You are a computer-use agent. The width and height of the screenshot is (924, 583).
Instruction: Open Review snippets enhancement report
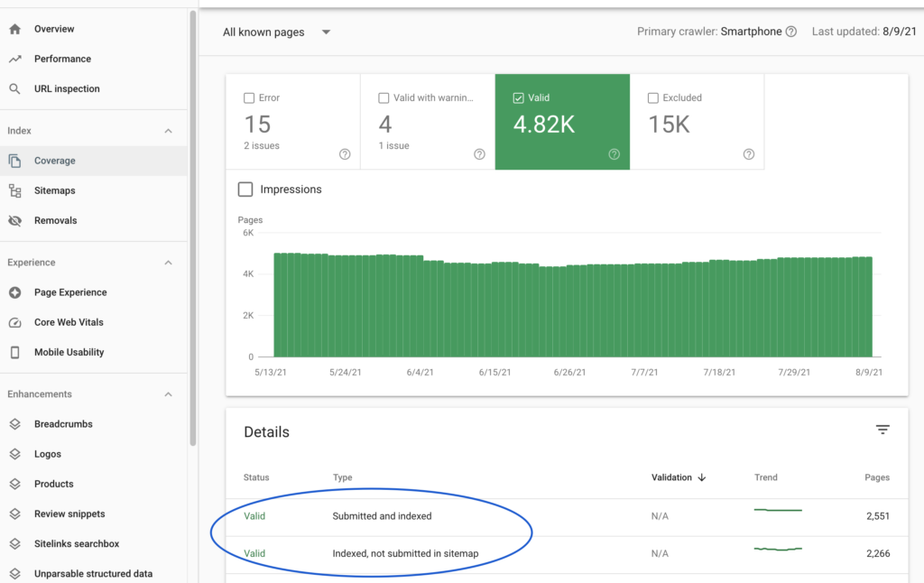click(x=94, y=514)
